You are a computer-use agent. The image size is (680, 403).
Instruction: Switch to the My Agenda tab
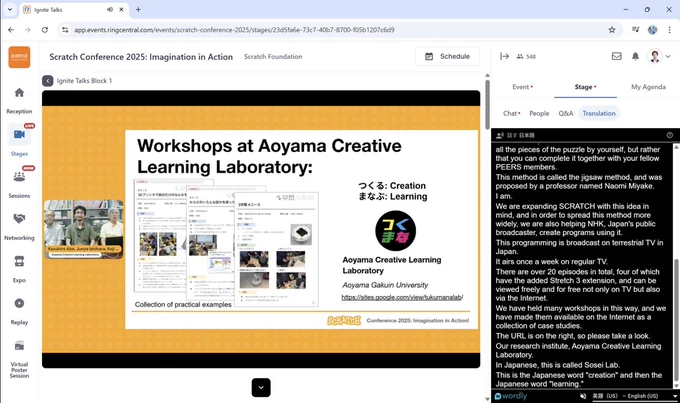tap(648, 87)
